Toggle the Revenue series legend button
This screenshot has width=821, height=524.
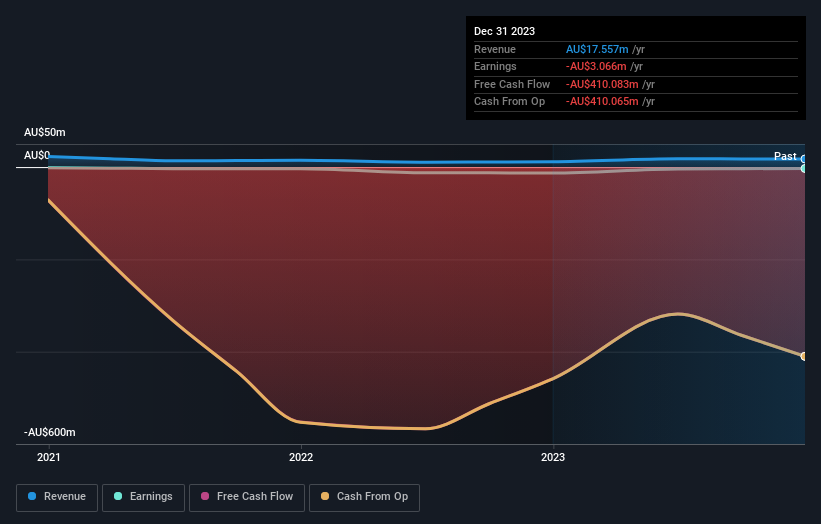click(x=57, y=497)
